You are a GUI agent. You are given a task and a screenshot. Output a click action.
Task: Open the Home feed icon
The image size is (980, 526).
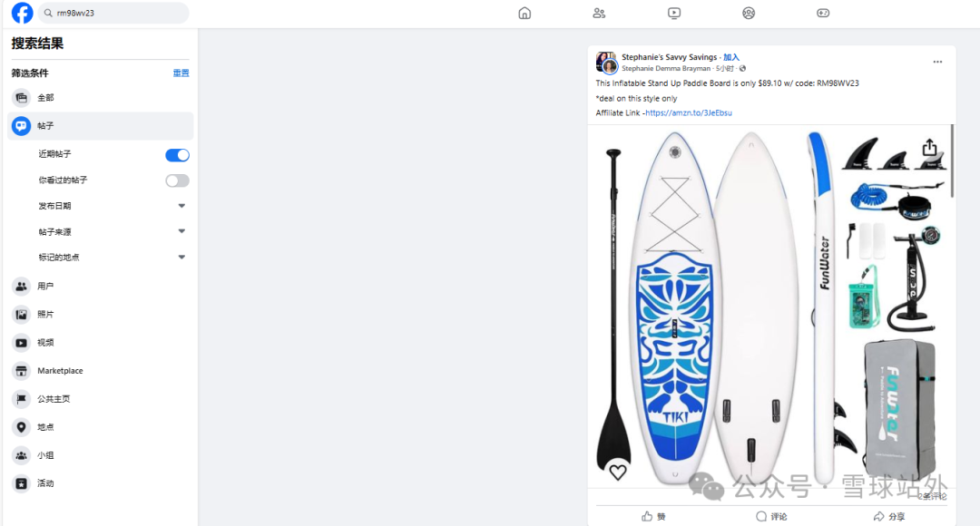click(524, 13)
